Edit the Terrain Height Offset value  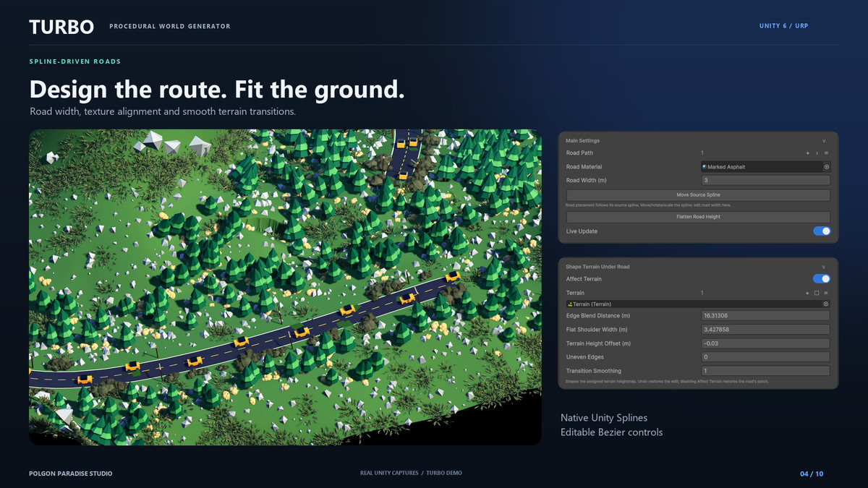click(766, 343)
